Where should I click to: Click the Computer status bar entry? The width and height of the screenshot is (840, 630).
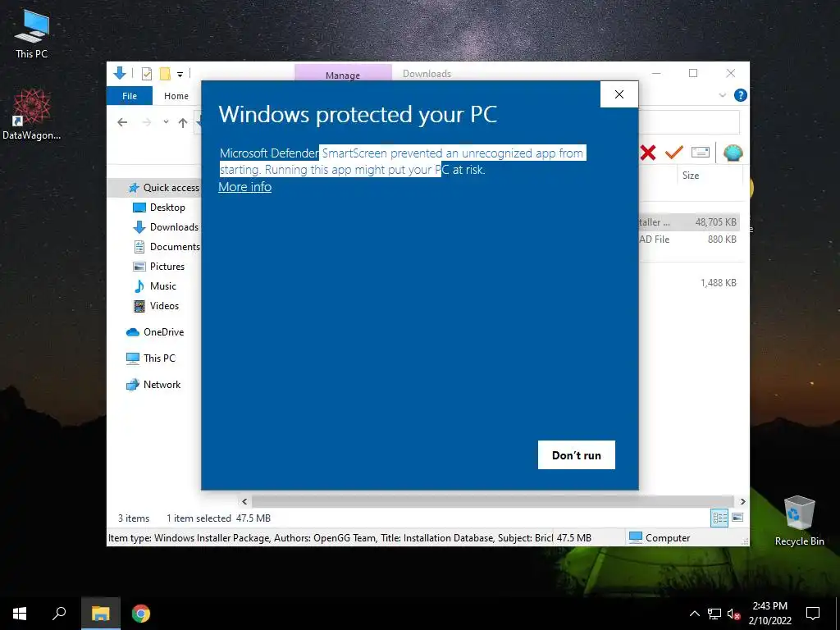tap(660, 538)
